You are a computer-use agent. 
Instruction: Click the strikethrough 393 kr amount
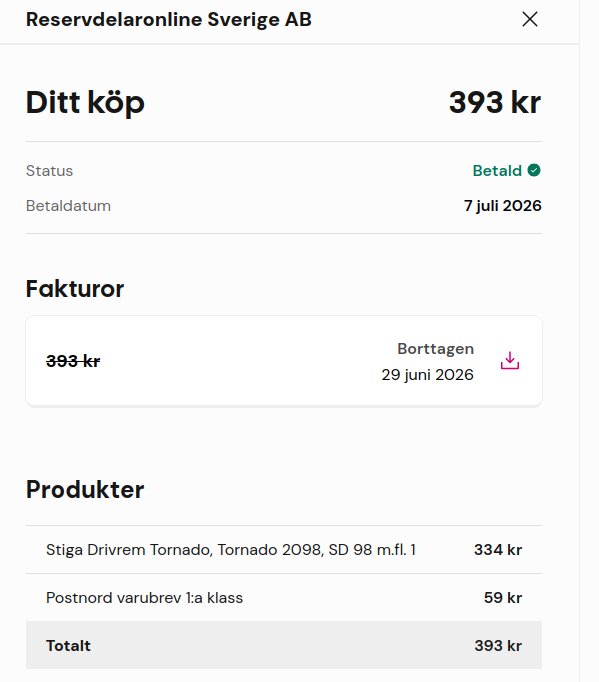coord(73,361)
